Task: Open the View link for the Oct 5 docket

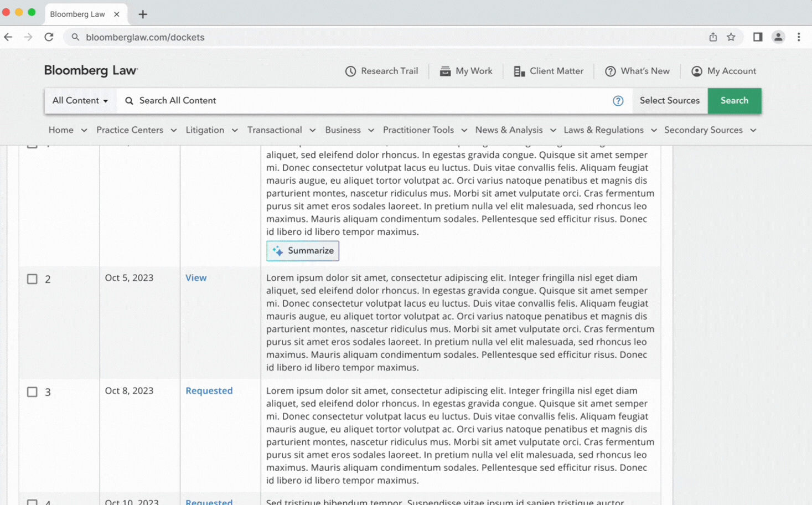Action: [196, 277]
